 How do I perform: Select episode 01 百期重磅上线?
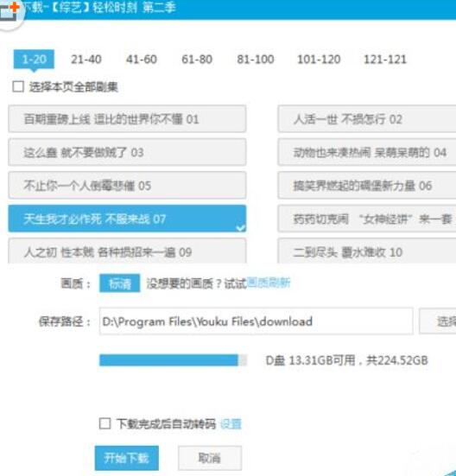(127, 118)
